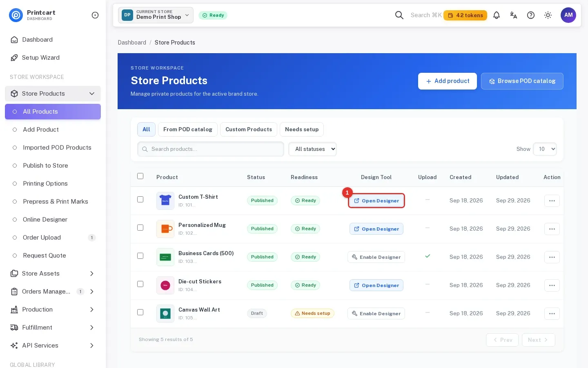This screenshot has height=368, width=588.
Task: Check the Business Cards (500) row checkbox
Action: coord(140,256)
